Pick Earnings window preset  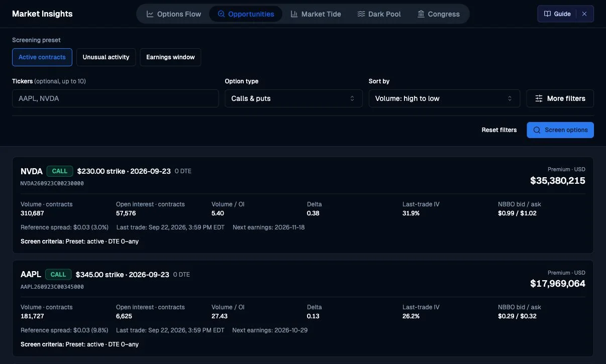[x=170, y=57]
